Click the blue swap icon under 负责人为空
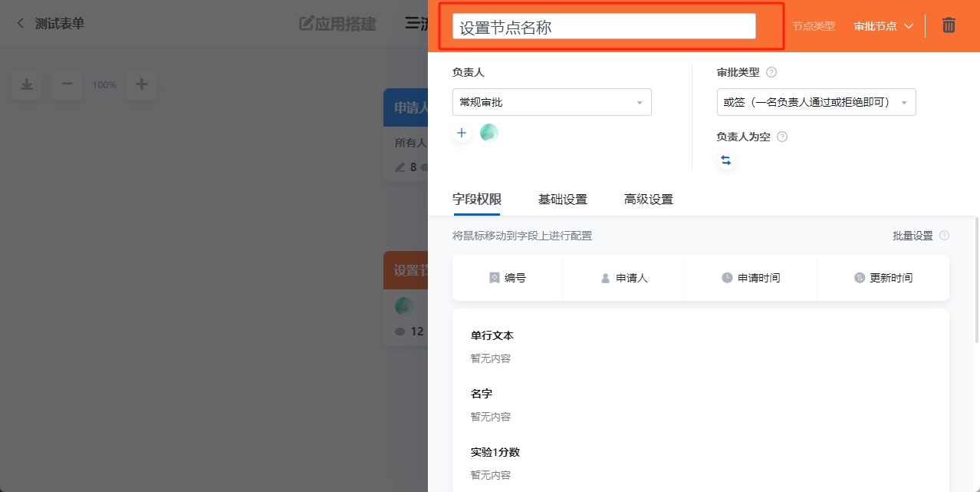The width and height of the screenshot is (980, 492). tap(725, 160)
